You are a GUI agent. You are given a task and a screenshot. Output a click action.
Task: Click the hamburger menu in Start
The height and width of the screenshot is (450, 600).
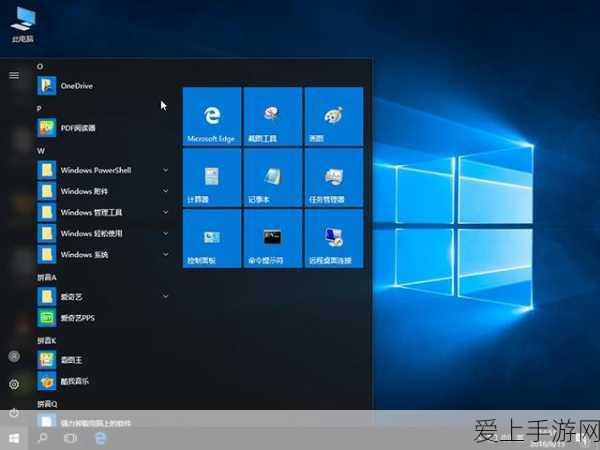14,75
